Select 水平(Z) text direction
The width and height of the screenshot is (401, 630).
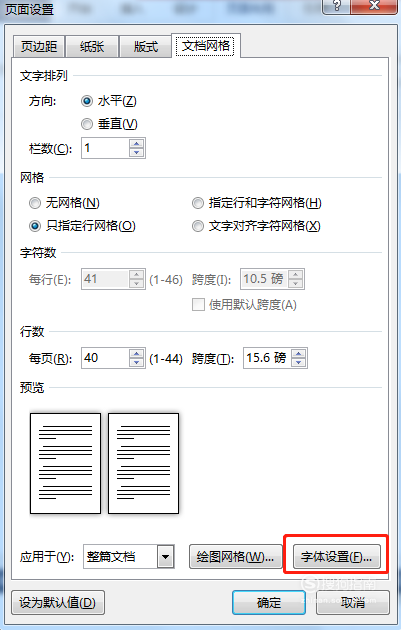point(109,101)
